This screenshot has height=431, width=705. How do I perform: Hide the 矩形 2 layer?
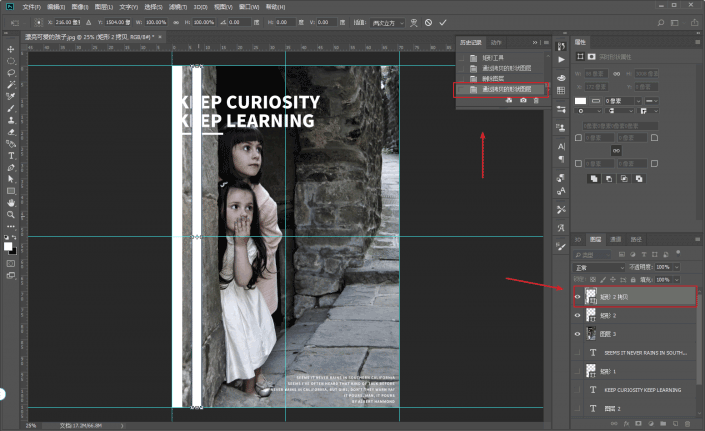coord(578,315)
